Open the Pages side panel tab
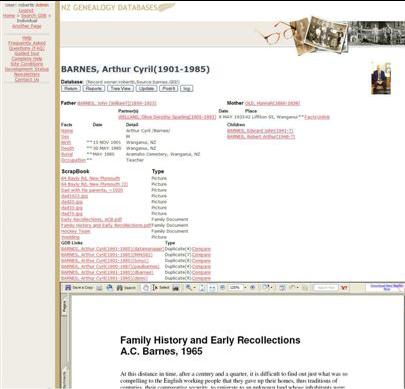Viewport: 405px width, 389px height. coord(65,306)
